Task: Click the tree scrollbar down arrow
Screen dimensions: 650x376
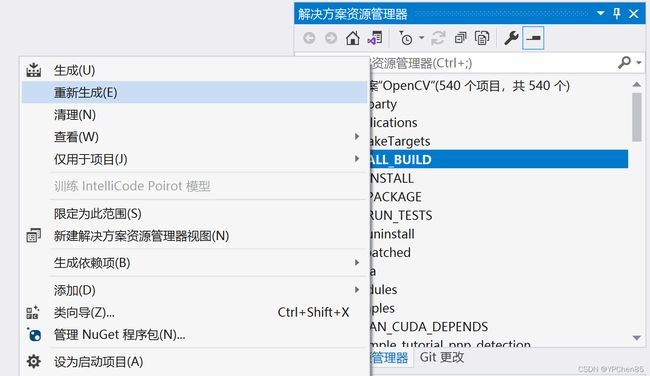Action: [637, 338]
